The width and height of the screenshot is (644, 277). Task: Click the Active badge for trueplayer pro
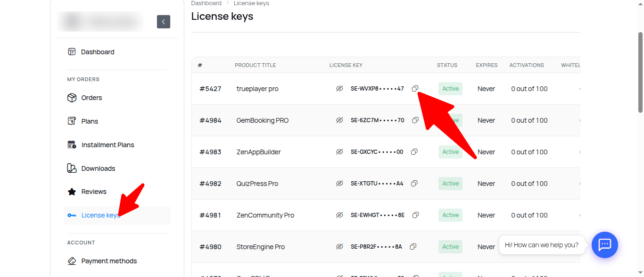point(450,89)
